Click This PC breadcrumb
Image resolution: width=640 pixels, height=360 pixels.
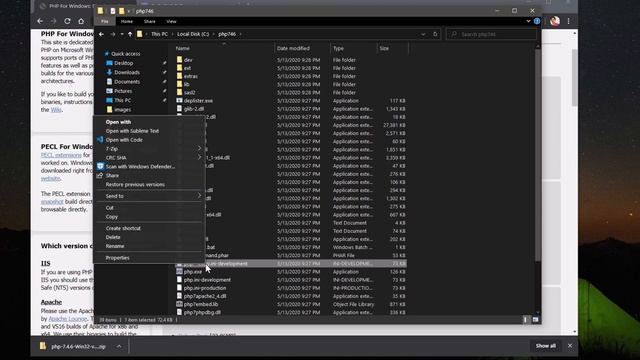[159, 34]
